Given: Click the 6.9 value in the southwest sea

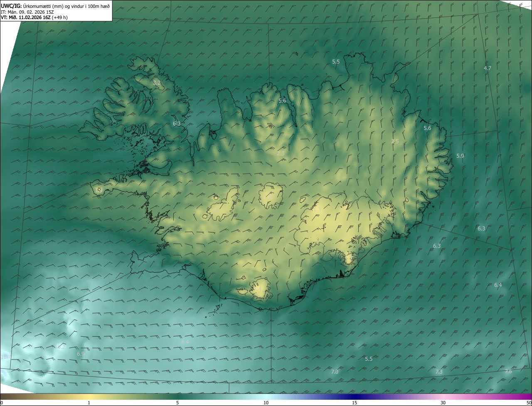Looking at the screenshot, I should click(81, 354).
